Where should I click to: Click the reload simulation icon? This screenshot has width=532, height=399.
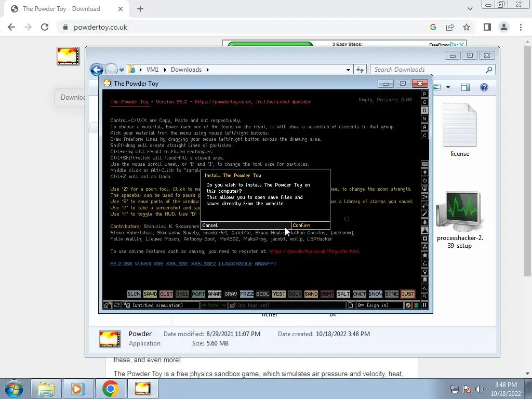pyautogui.click(x=117, y=305)
